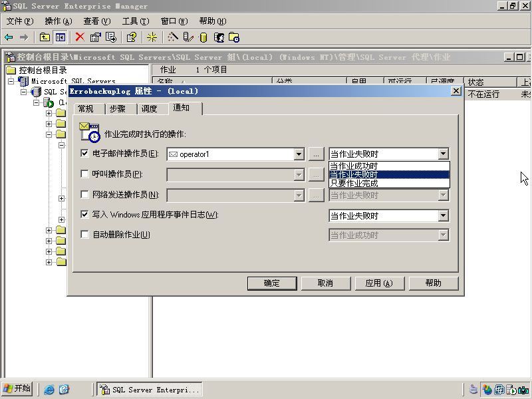Click the 控制台根目录 folder icon
Image resolution: width=532 pixels, height=399 pixels.
11,70
